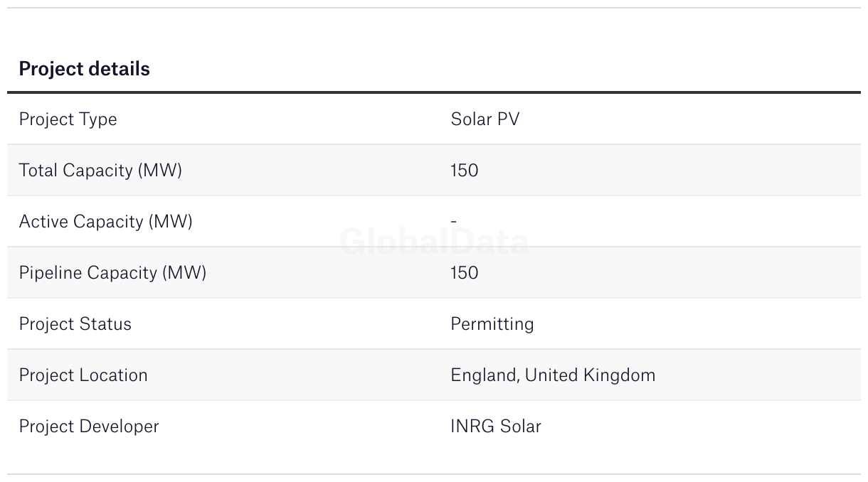Click the thin divider line above the heading

click(x=434, y=8)
